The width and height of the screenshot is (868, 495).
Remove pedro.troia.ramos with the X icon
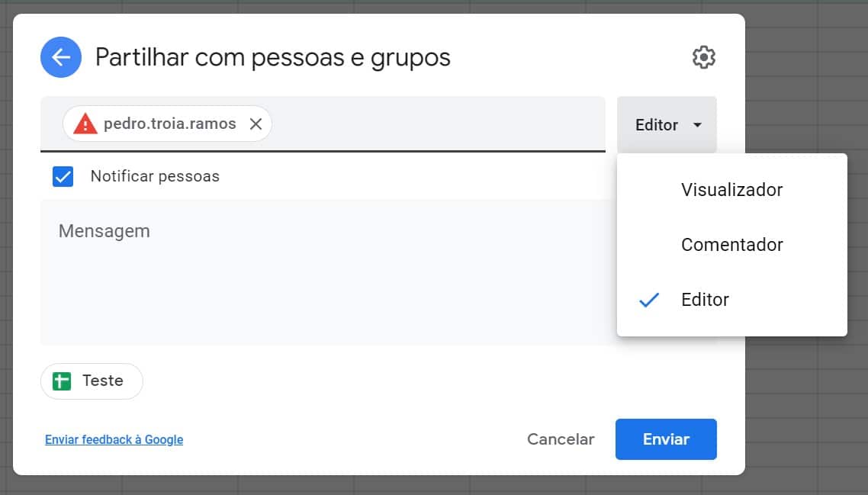point(256,124)
